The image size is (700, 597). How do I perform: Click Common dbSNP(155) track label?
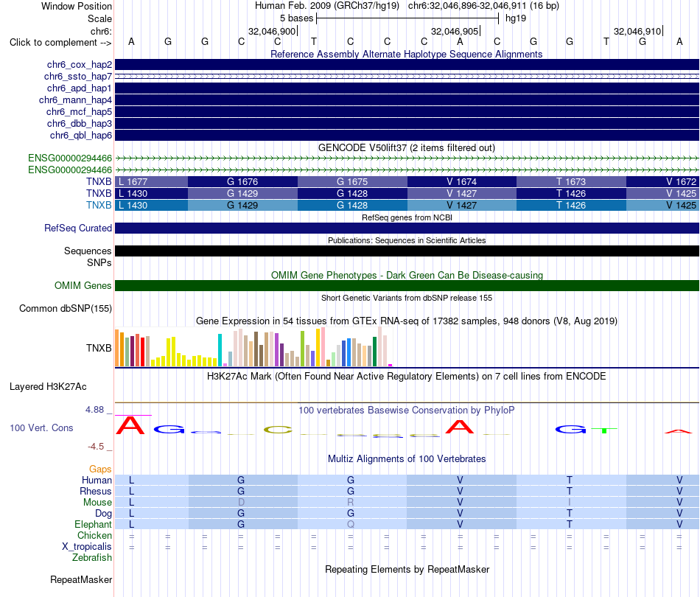pos(66,309)
